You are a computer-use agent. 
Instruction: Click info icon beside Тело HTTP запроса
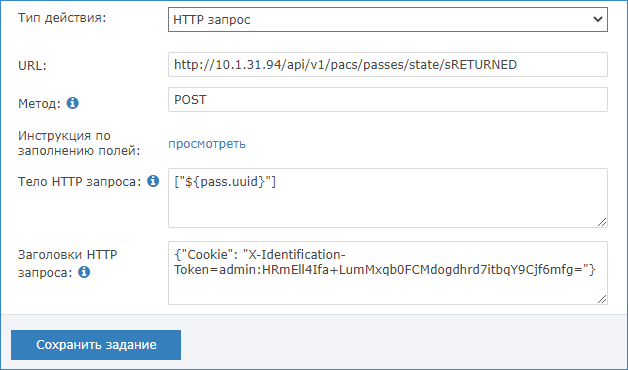pos(153,181)
